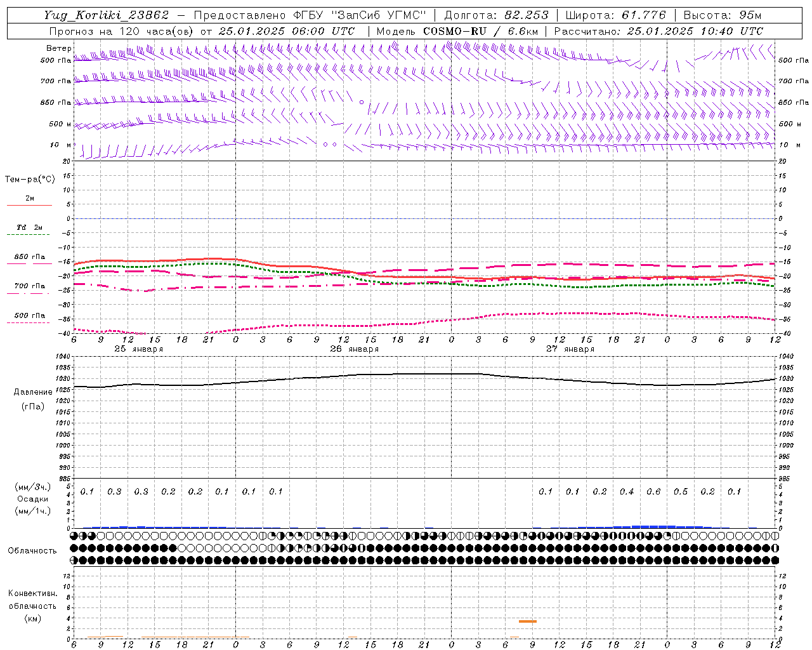Click the Высота: 95м text
Image resolution: width=812 pixels, height=650 pixels.
point(722,15)
